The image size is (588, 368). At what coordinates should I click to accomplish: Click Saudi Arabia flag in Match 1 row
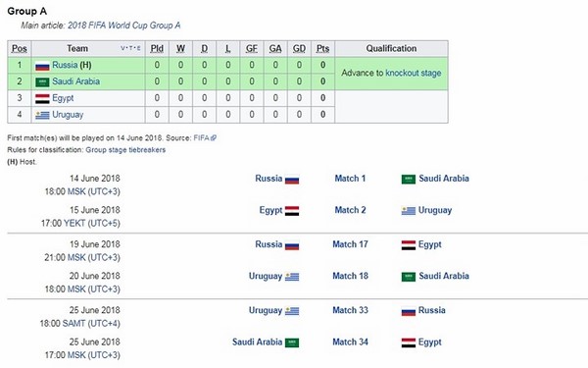[x=409, y=180]
